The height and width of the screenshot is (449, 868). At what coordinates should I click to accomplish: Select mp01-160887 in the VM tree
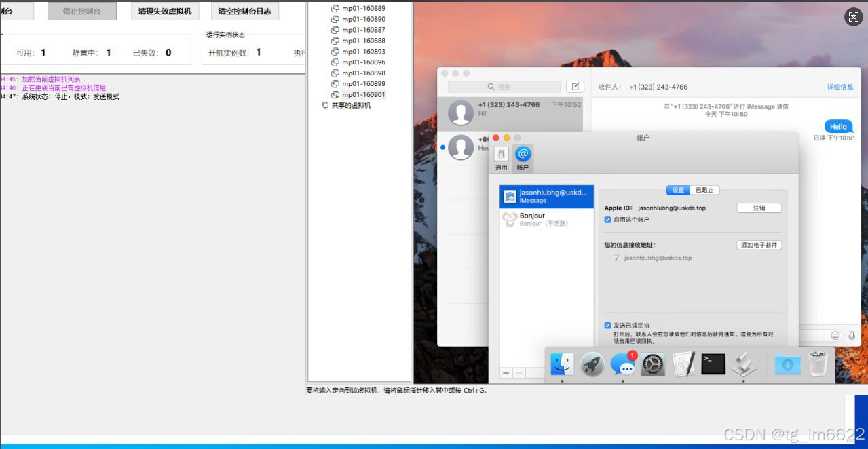364,30
